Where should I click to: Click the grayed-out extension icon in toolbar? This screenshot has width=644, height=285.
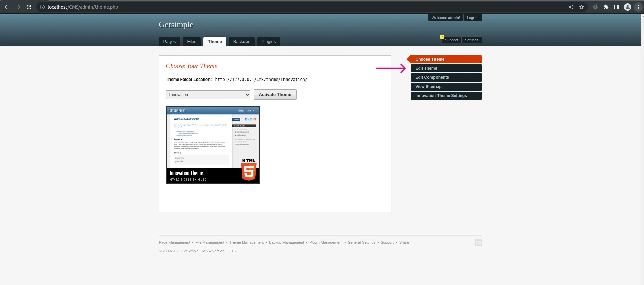pyautogui.click(x=595, y=7)
